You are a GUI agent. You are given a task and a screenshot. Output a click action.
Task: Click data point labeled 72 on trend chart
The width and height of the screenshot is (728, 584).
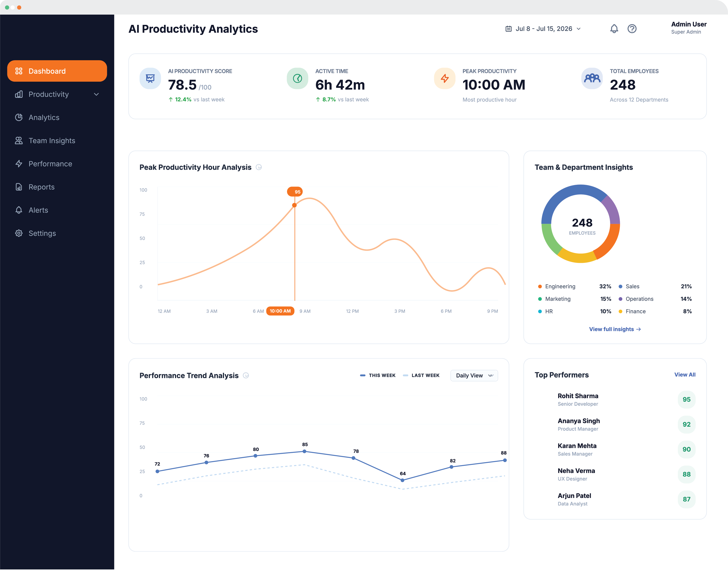pos(157,471)
